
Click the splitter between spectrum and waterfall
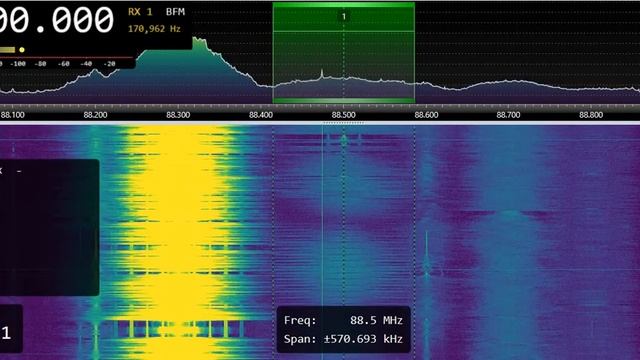coord(344,122)
